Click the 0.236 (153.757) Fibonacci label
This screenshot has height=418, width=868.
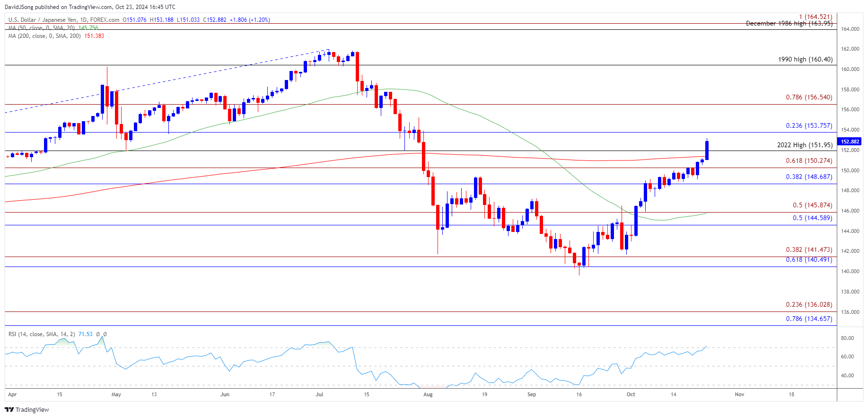point(809,126)
